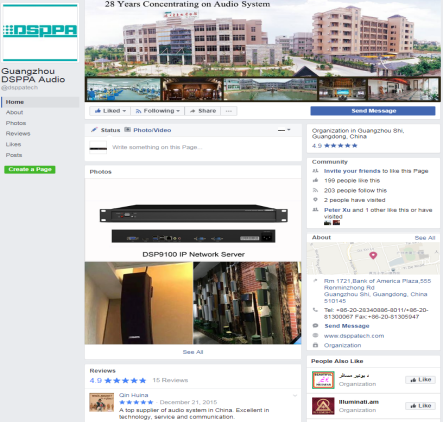Screen dimensions: 443x422
Task: Click the Organization category link in About
Action: click(x=342, y=345)
